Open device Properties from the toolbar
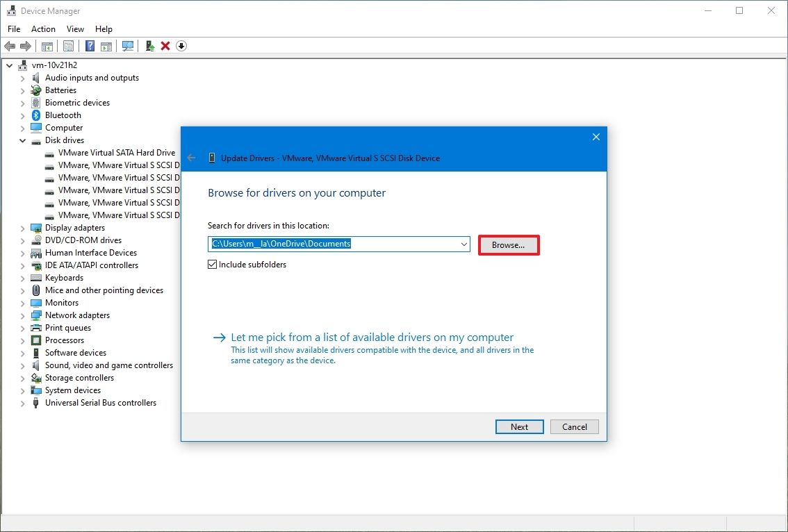This screenshot has height=532, width=788. point(68,46)
